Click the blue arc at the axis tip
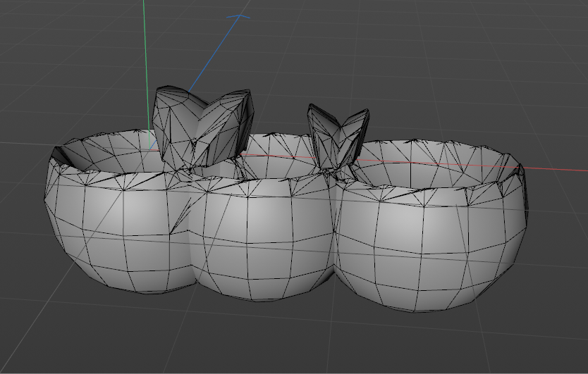This screenshot has width=588, height=374. (238, 17)
